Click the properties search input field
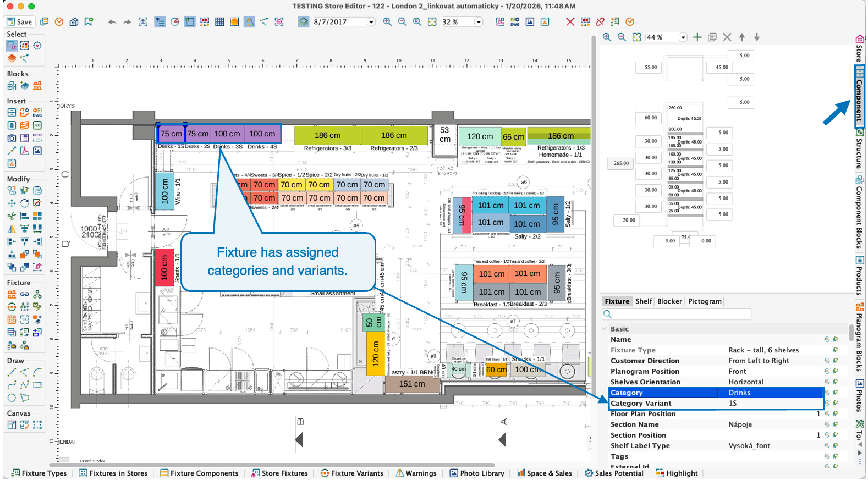 (x=677, y=315)
